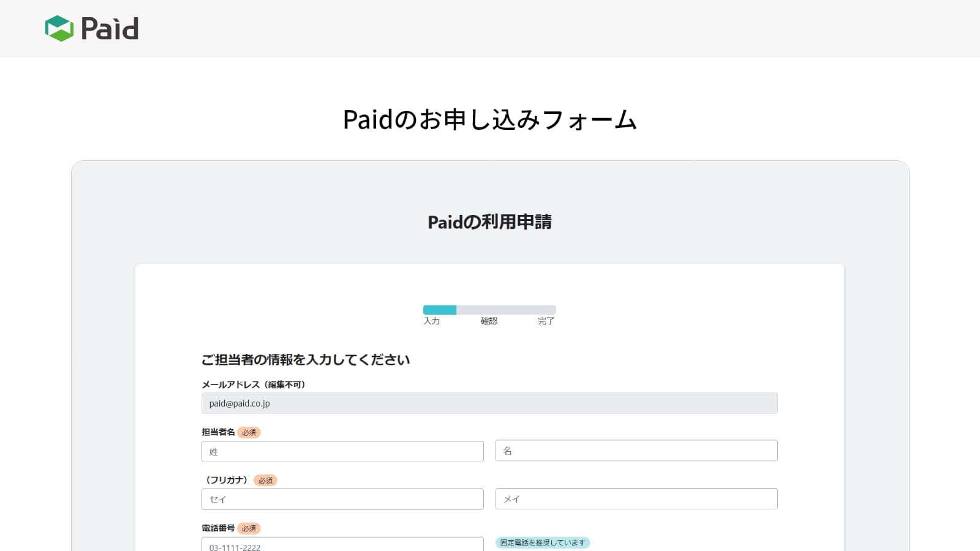980x551 pixels.
Task: Click the green Paid cube logo icon
Action: (x=59, y=28)
